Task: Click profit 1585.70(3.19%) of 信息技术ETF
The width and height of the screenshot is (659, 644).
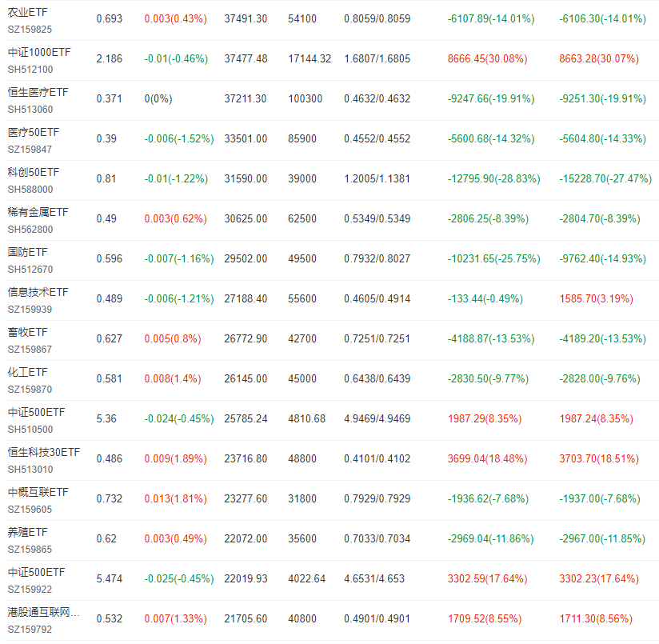Action: pos(596,299)
